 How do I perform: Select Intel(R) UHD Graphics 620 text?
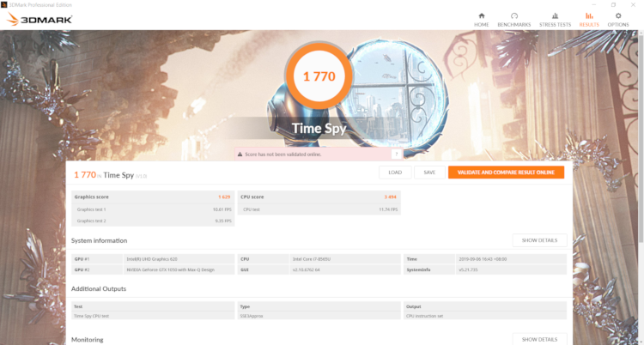tap(152, 259)
